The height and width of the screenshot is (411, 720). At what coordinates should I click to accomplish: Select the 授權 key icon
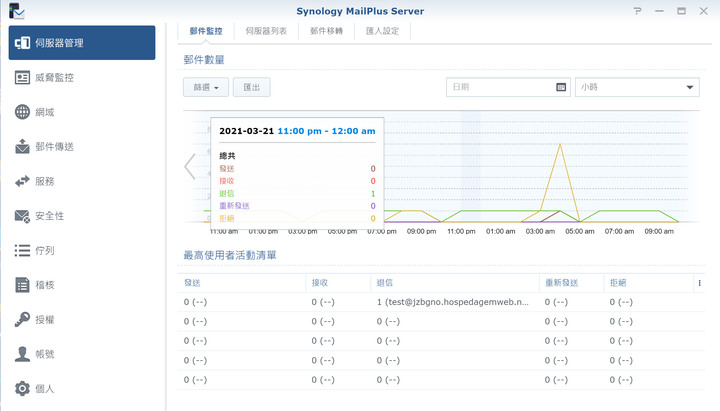(x=22, y=319)
